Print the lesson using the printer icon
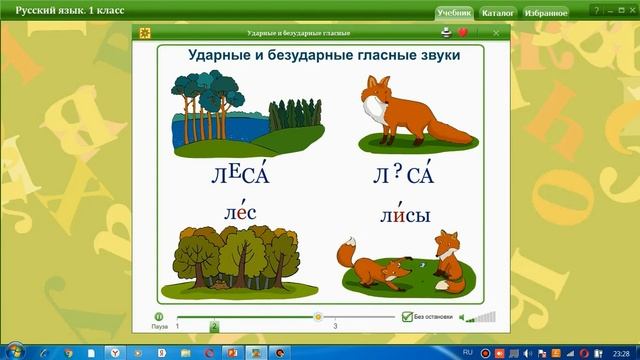The width and height of the screenshot is (640, 360). click(x=447, y=33)
